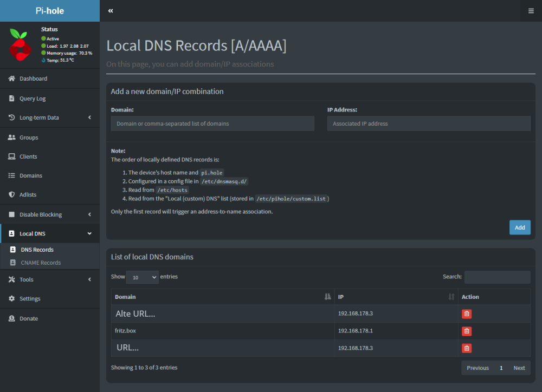The image size is (542, 392).
Task: Open the hamburger menu at top right
Action: tap(531, 11)
